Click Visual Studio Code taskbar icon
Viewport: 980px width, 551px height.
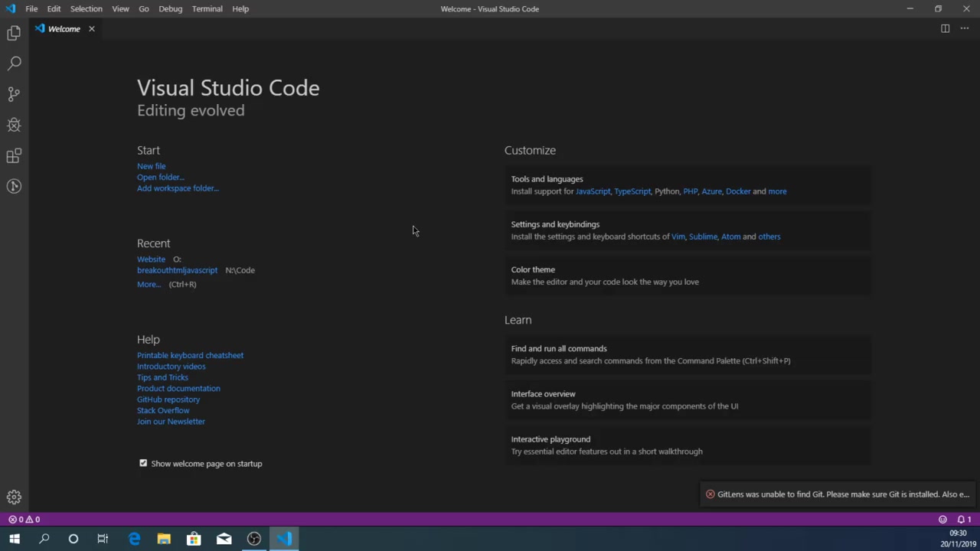pos(284,539)
